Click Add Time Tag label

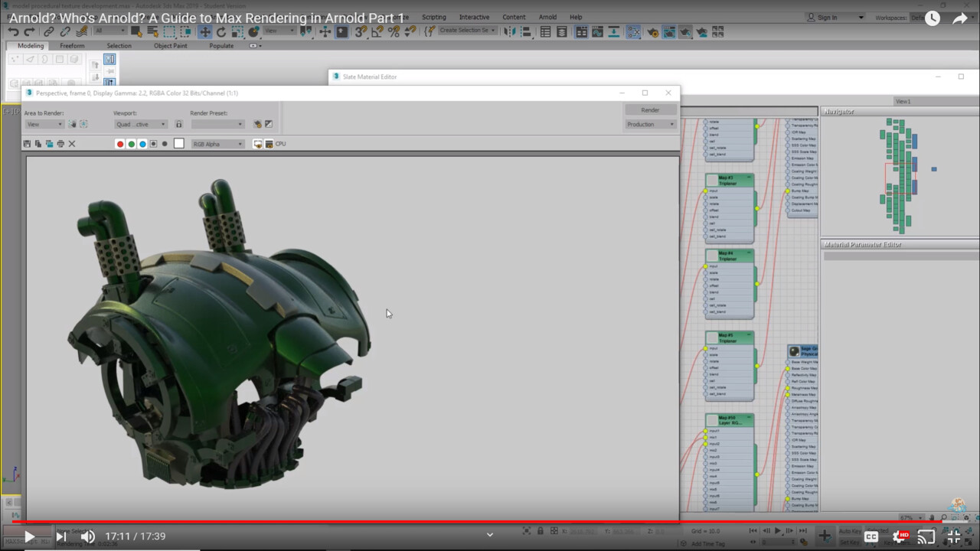[709, 544]
